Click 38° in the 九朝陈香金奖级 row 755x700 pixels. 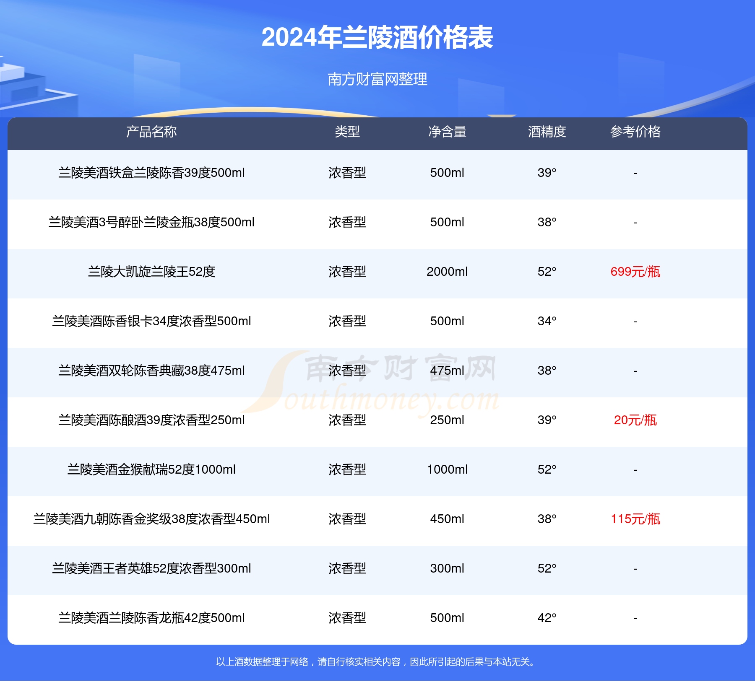tap(547, 519)
